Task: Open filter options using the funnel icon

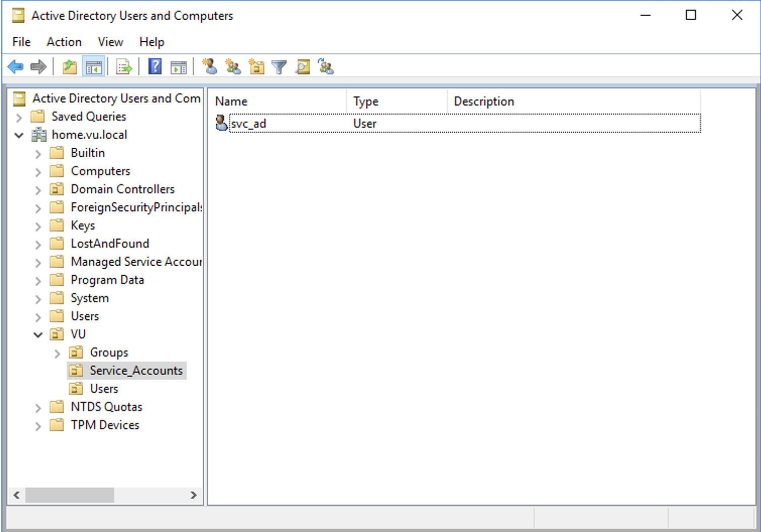Action: pos(279,67)
